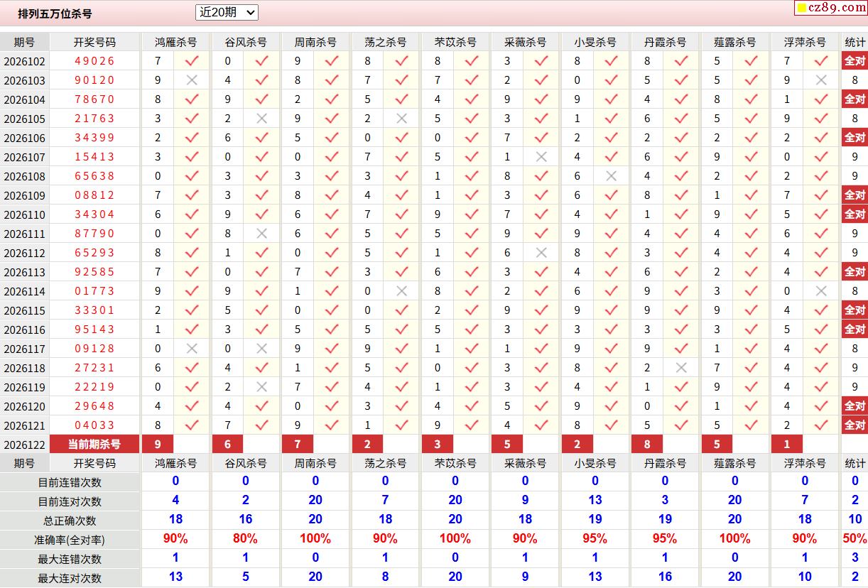
Task: Click the gray X for 荡之杀号 in row 2026114
Action: (401, 291)
